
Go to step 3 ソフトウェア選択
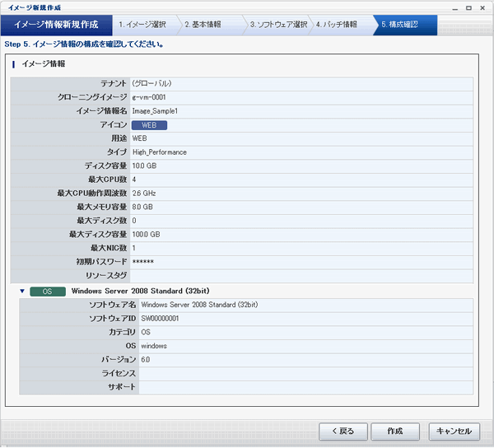click(x=279, y=25)
